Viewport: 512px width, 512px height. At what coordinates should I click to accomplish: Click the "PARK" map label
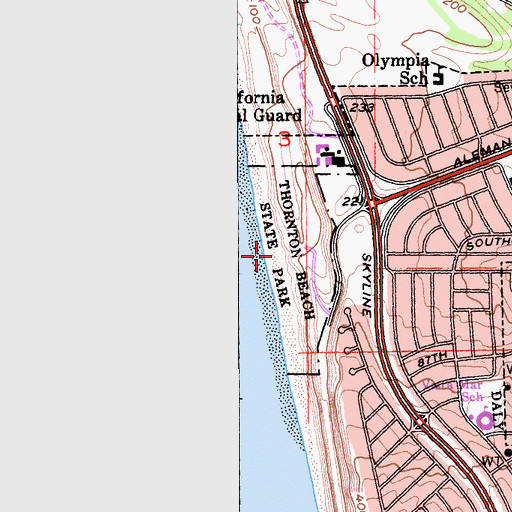point(281,287)
